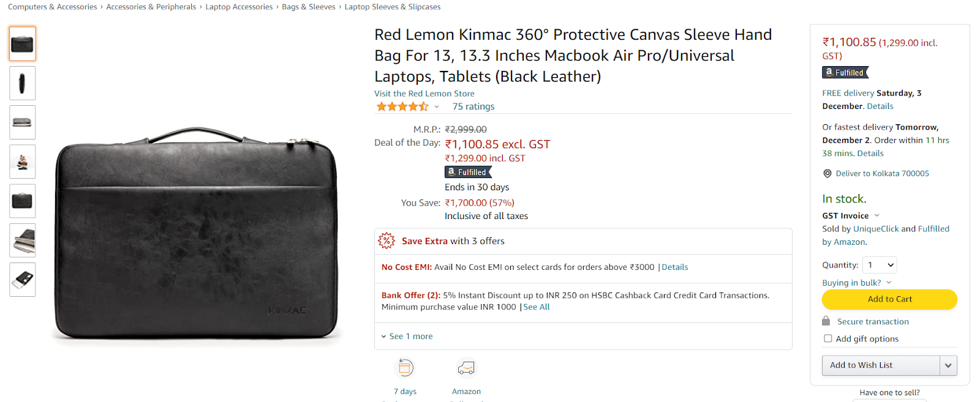Click the Fulfilled badge in buy box

click(845, 72)
